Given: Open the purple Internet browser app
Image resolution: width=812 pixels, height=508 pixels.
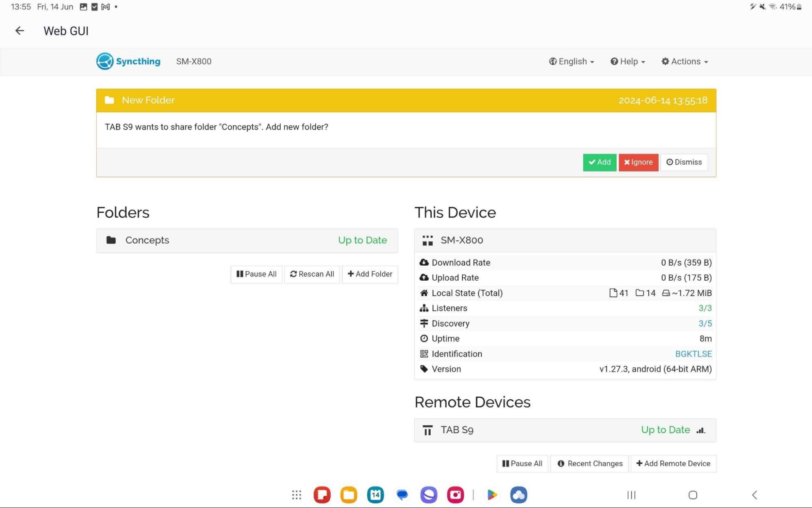Looking at the screenshot, I should pyautogui.click(x=429, y=495).
